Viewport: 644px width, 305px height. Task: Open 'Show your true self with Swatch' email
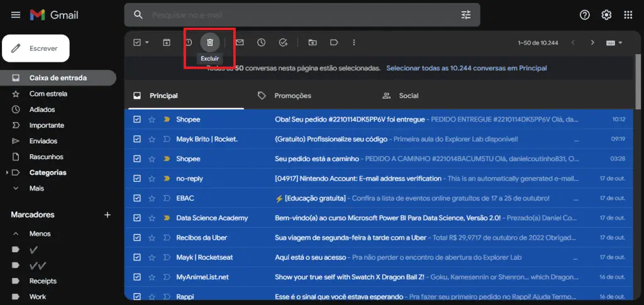tap(349, 277)
